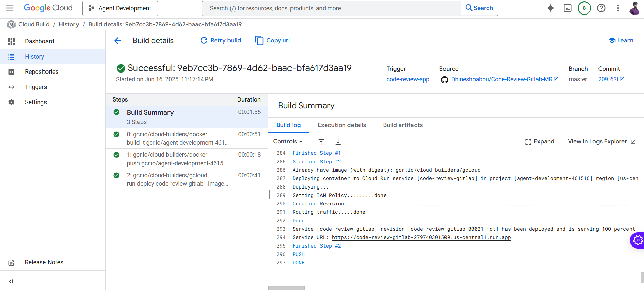Open the main navigation hamburger menu
Image resolution: width=644 pixels, height=290 pixels.
pos(10,8)
